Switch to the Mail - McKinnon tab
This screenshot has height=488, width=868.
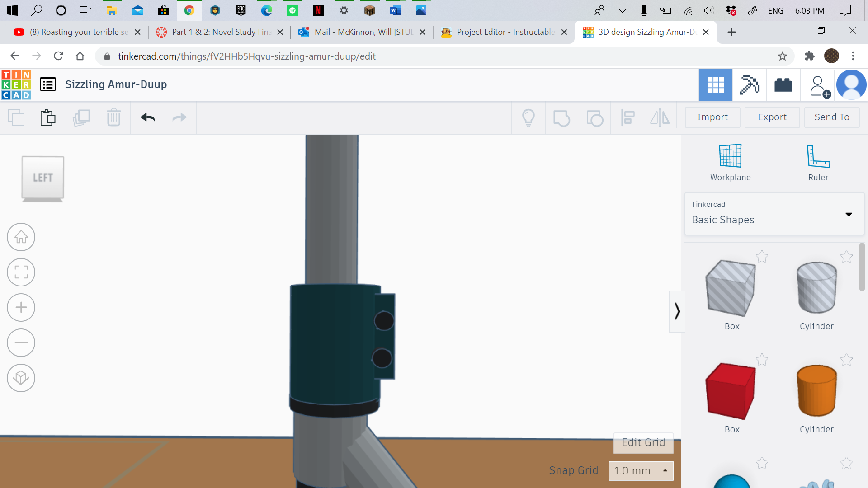pos(362,32)
